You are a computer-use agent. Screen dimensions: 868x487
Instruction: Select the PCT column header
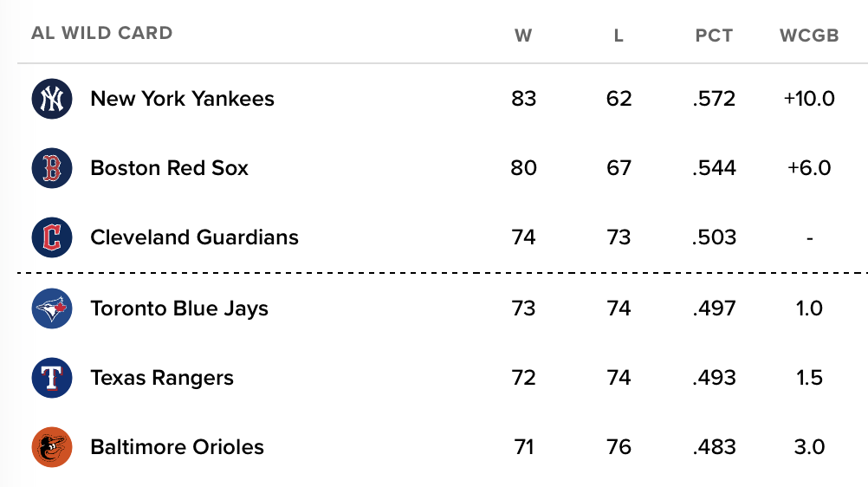(714, 36)
